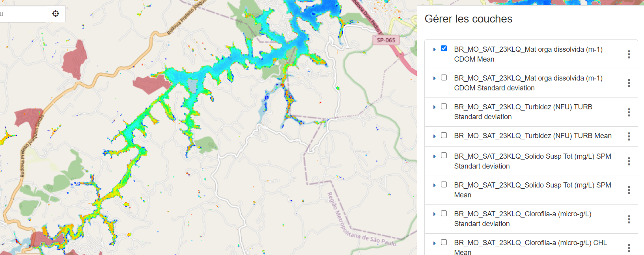The height and width of the screenshot is (255, 644).
Task: Open options menu for CDOM Standard deviation layer
Action: (x=629, y=83)
